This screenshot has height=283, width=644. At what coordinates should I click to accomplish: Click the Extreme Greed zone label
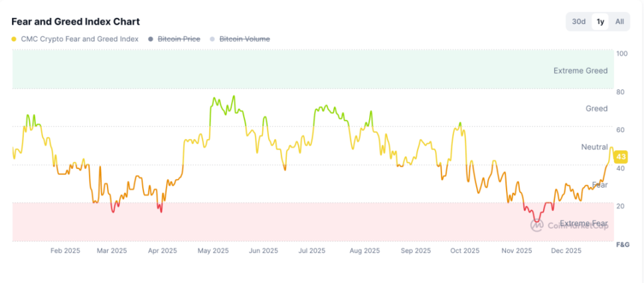[x=580, y=70]
